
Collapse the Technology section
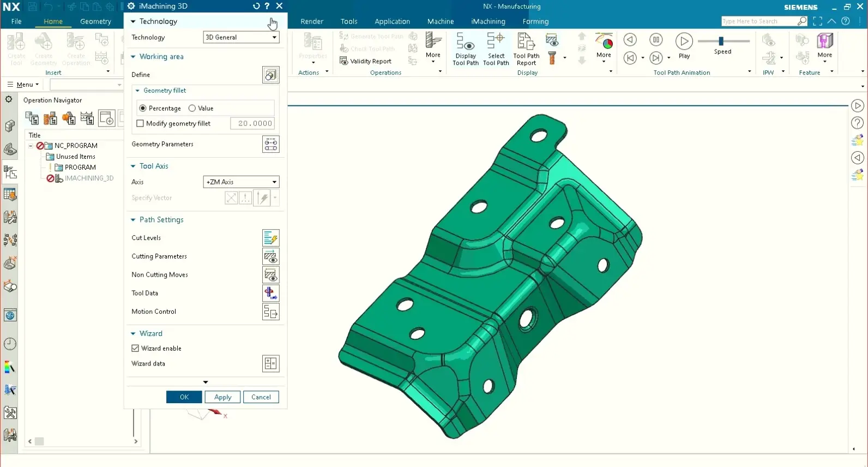point(133,22)
